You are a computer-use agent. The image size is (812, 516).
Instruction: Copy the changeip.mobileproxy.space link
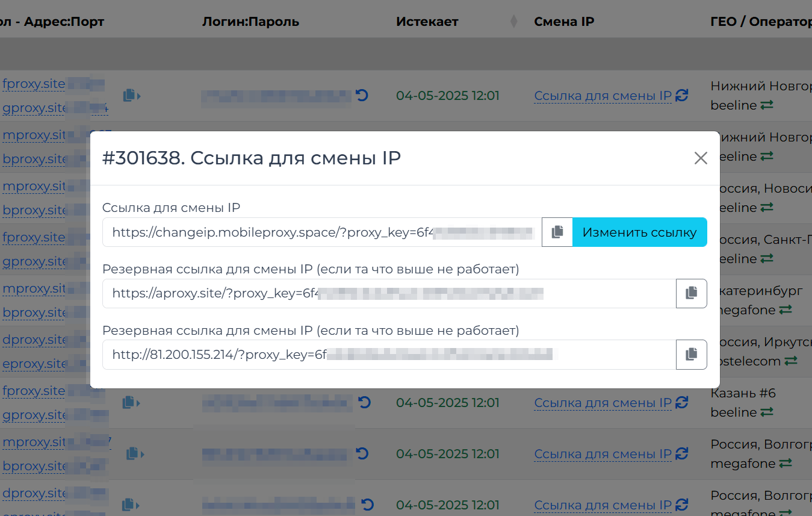(x=557, y=232)
